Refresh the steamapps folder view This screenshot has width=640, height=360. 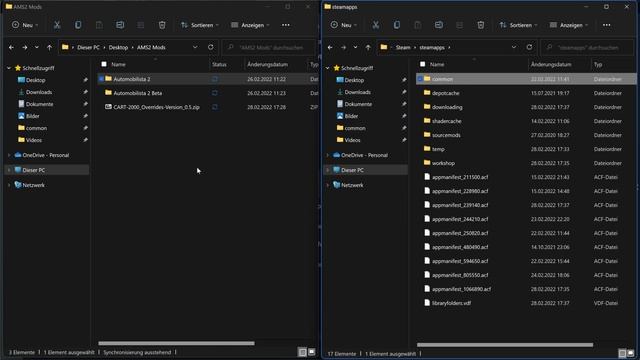pyautogui.click(x=529, y=47)
